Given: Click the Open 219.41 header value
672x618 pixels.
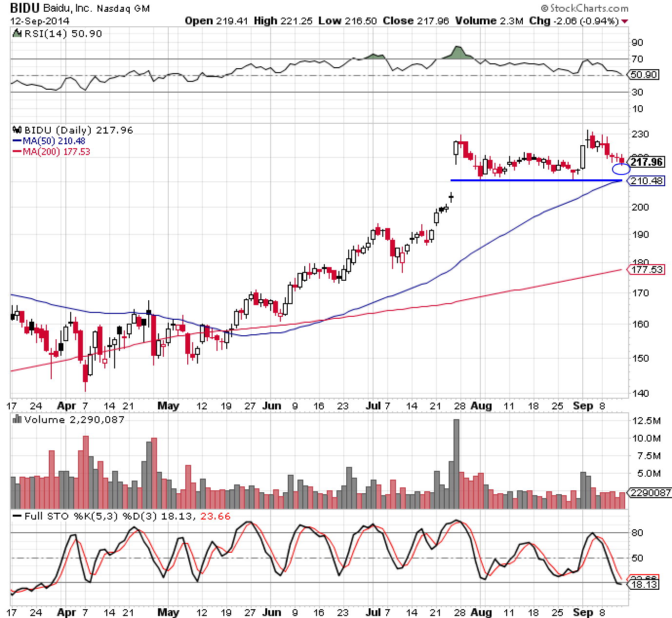Looking at the screenshot, I should tap(216, 21).
